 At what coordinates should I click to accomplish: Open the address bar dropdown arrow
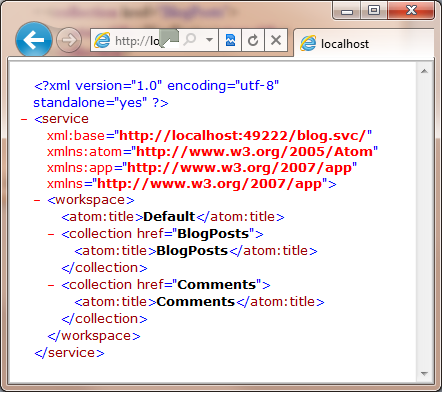tap(209, 40)
